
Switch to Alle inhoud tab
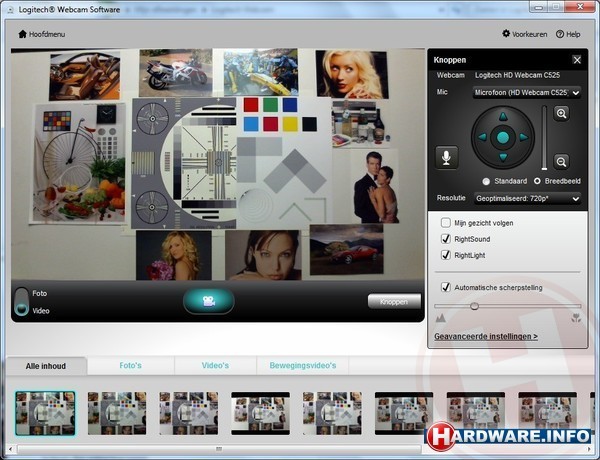click(46, 366)
